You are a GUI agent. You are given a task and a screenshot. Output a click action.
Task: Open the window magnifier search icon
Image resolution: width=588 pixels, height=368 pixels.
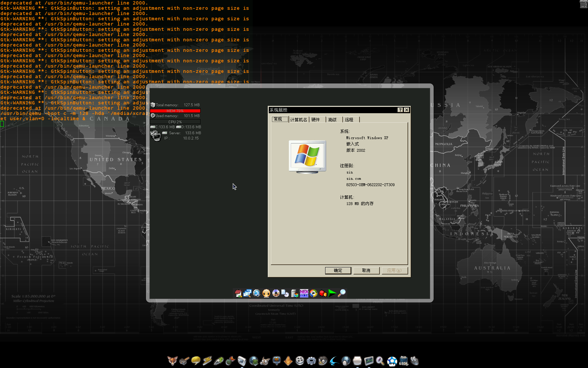(248, 293)
